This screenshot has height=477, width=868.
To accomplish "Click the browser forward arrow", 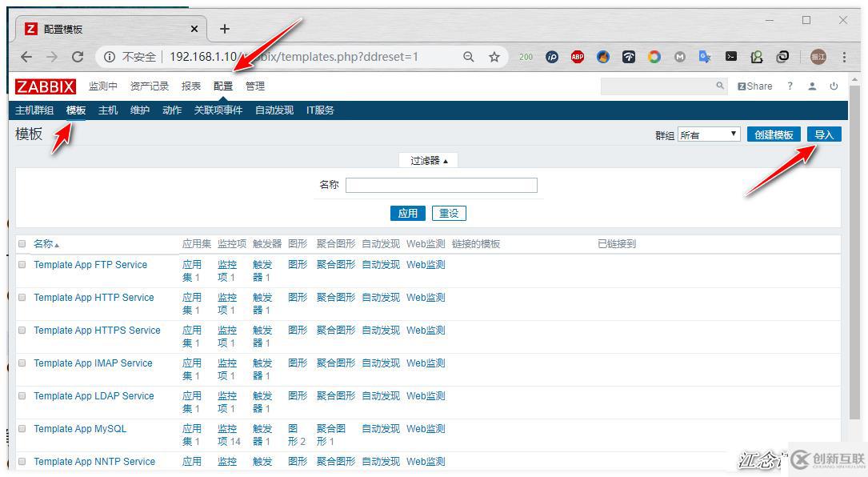I will tap(52, 57).
